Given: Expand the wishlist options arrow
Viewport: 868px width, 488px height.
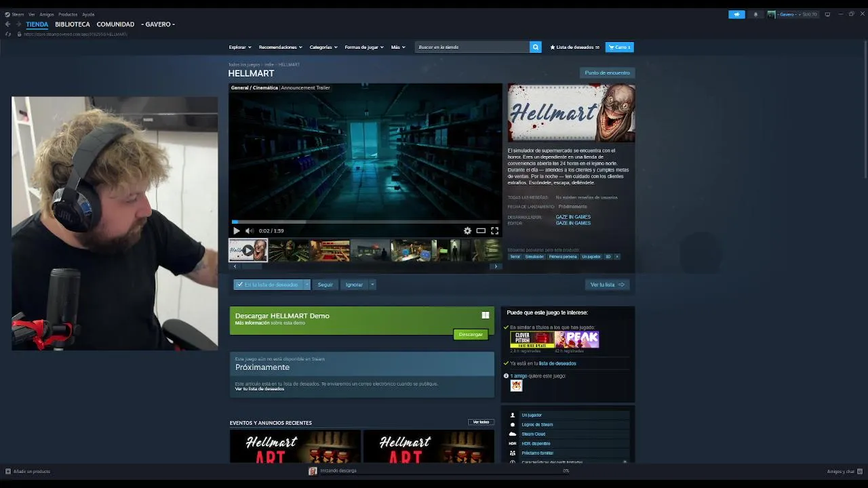Looking at the screenshot, I should 307,285.
